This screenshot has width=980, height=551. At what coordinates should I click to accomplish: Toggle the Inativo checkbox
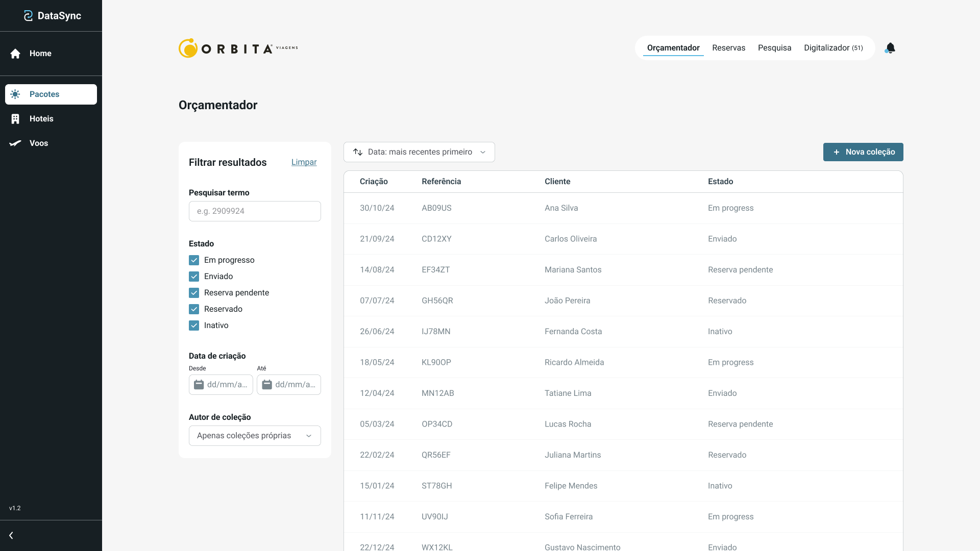[194, 325]
